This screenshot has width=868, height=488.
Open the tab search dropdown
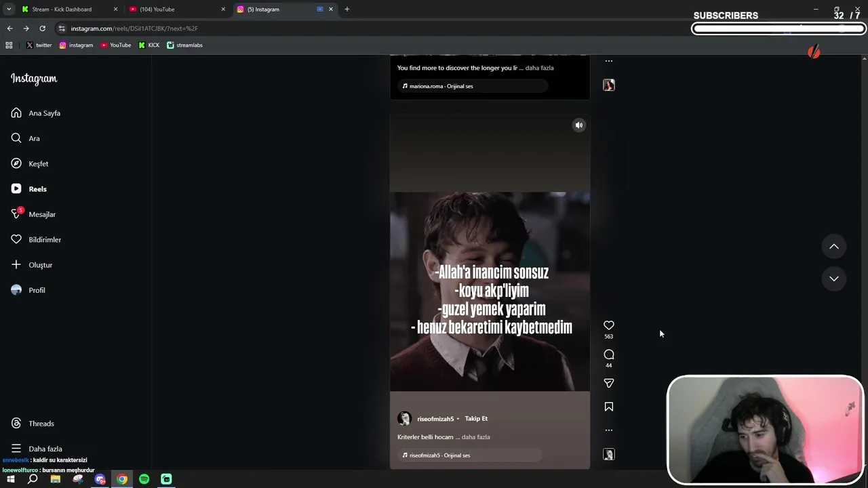click(9, 9)
